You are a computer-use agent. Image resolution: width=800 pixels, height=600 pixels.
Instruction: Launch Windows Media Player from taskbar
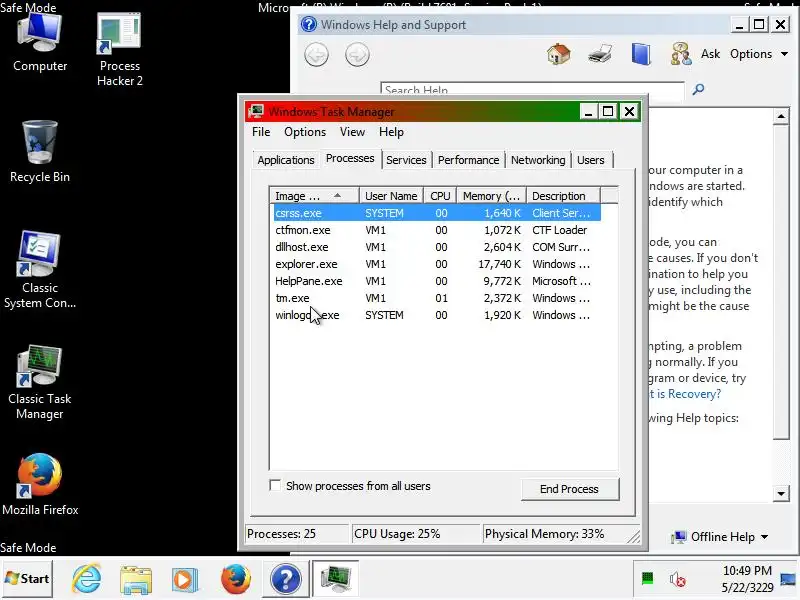click(185, 580)
